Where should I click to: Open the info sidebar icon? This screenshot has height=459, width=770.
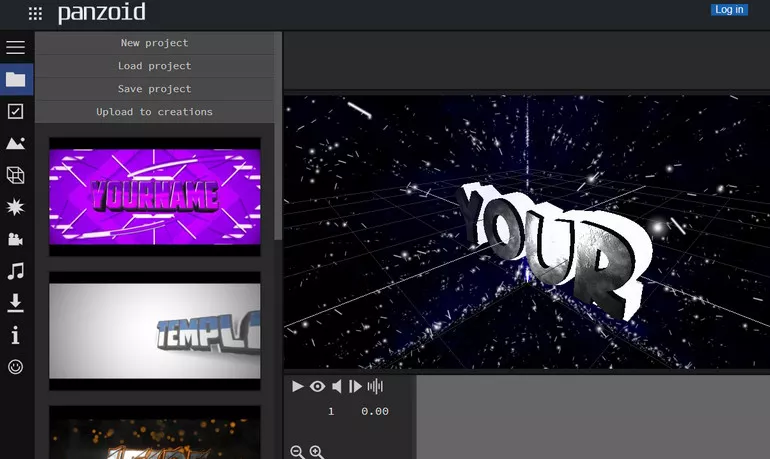point(16,335)
